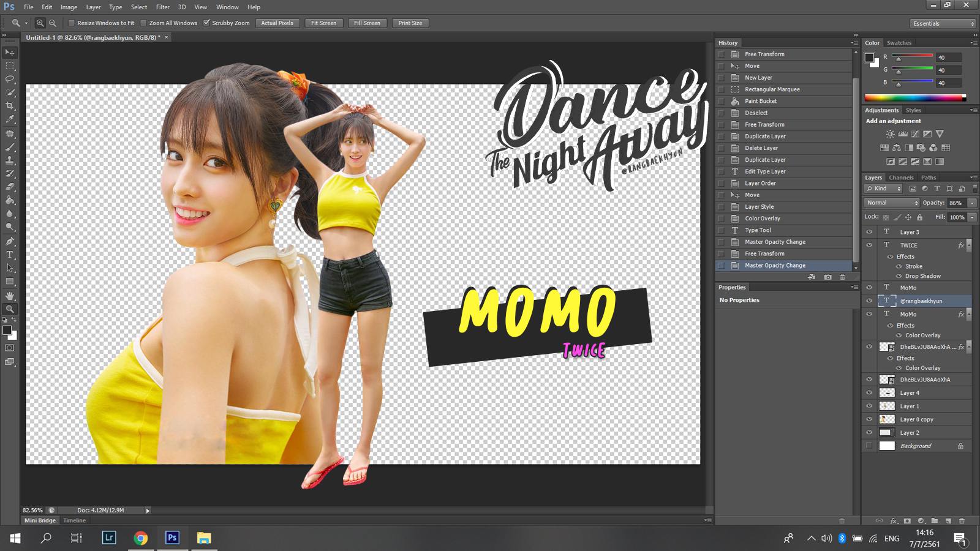
Task: Uncheck Scrubby Zoom checkbox
Action: pos(206,23)
